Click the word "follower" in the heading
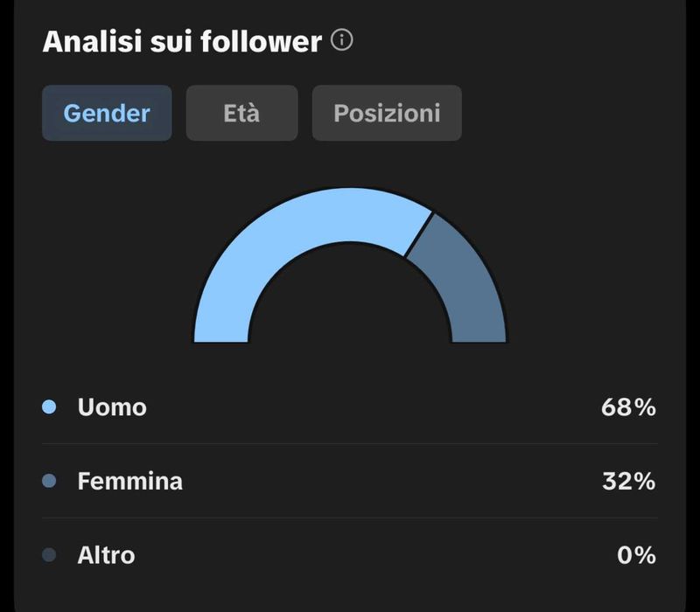 pos(267,42)
